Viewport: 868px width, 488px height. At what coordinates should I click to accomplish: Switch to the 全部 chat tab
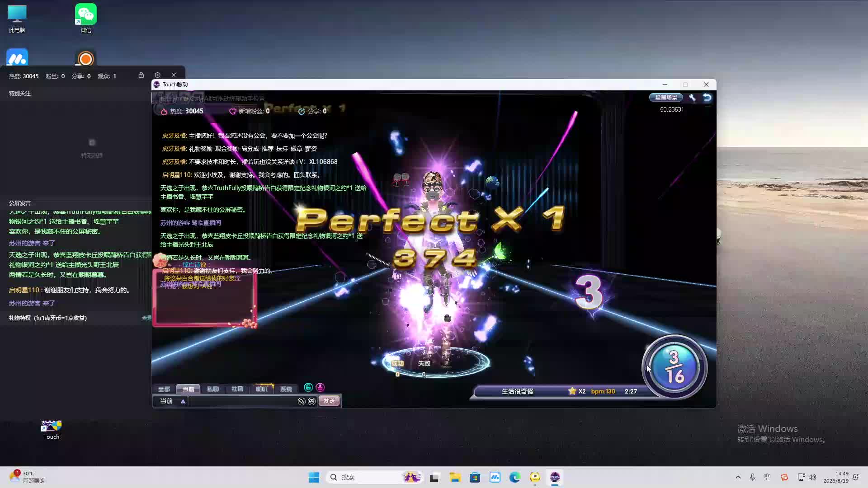[x=164, y=389]
